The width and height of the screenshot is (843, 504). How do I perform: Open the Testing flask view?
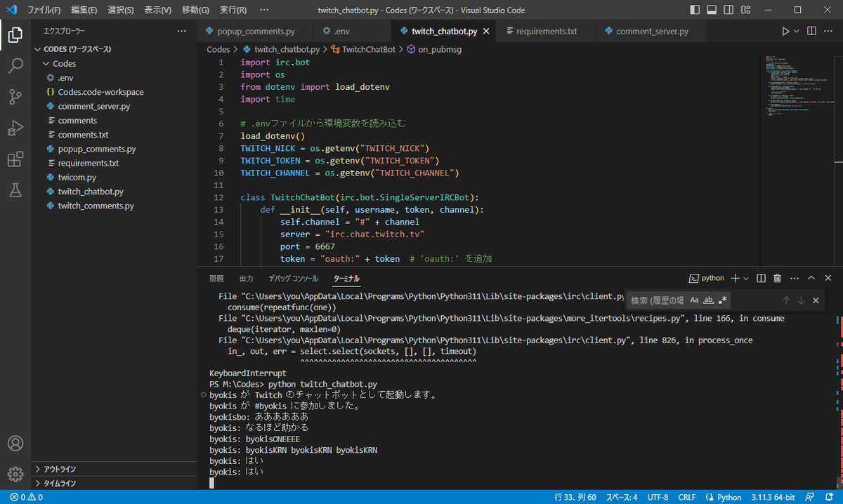[15, 190]
